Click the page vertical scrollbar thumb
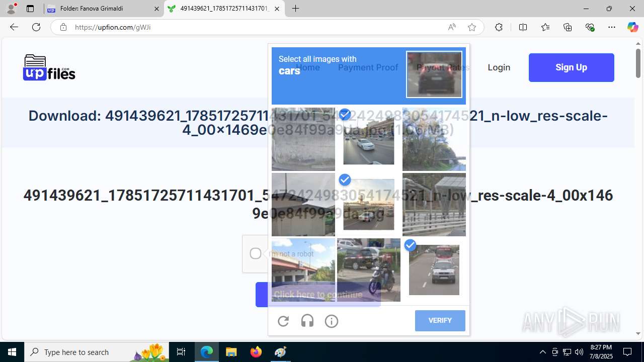644x362 pixels. click(x=638, y=63)
